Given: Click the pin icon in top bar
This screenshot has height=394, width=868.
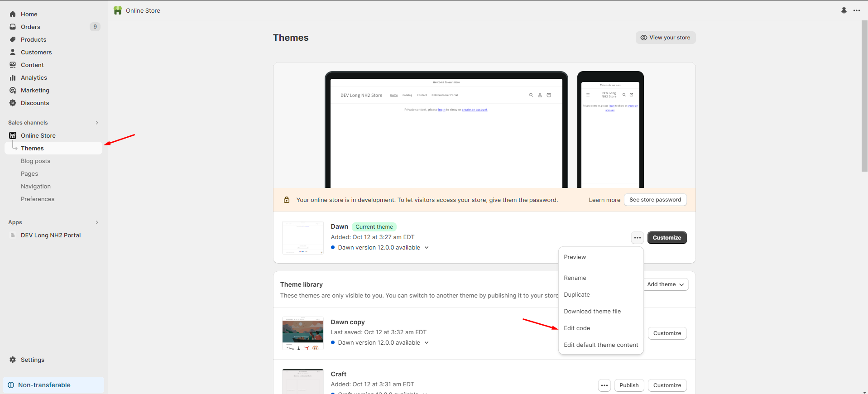Looking at the screenshot, I should tap(844, 10).
